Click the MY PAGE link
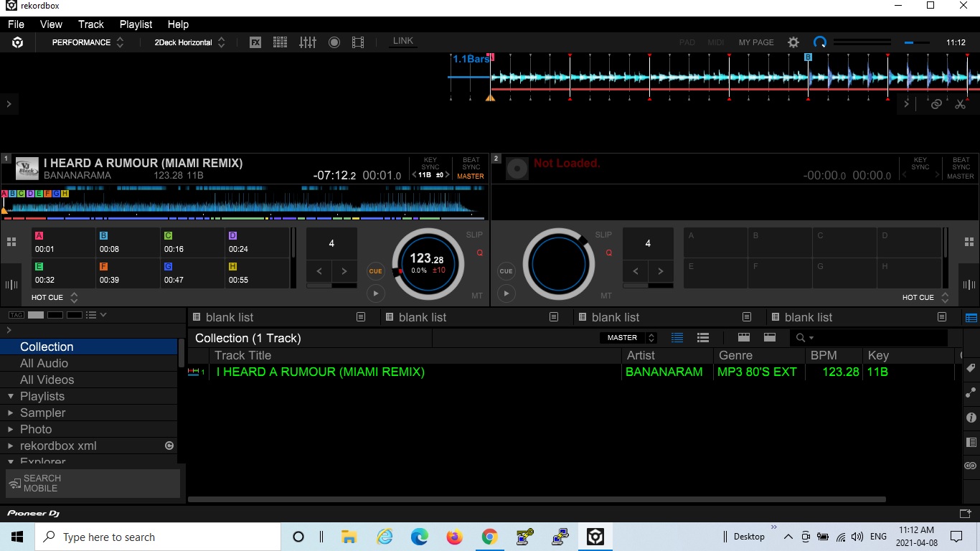Screen dimensions: 980x551 [756, 42]
